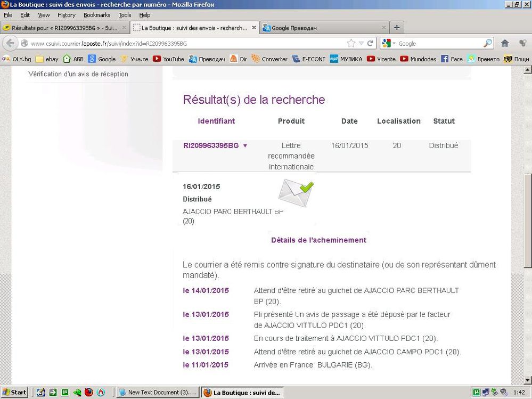Open the Времето weather bookmark
The height and width of the screenshot is (399, 532).
pos(484,59)
